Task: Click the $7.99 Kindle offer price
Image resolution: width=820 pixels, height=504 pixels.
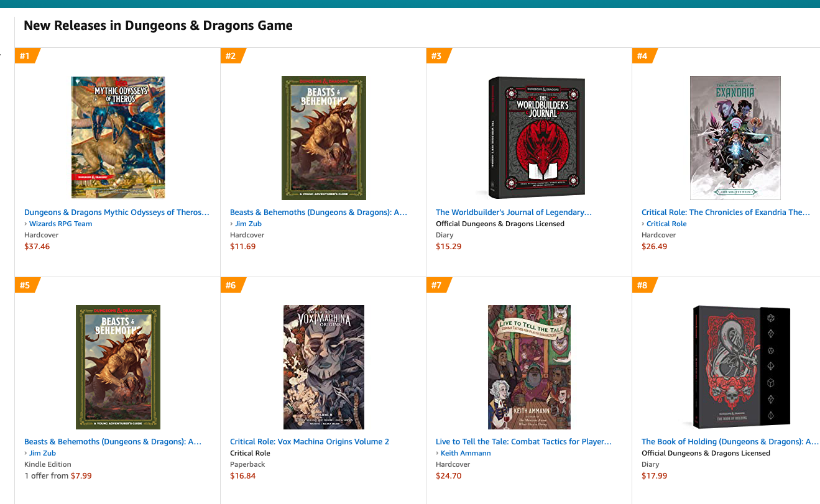Action: (x=81, y=476)
